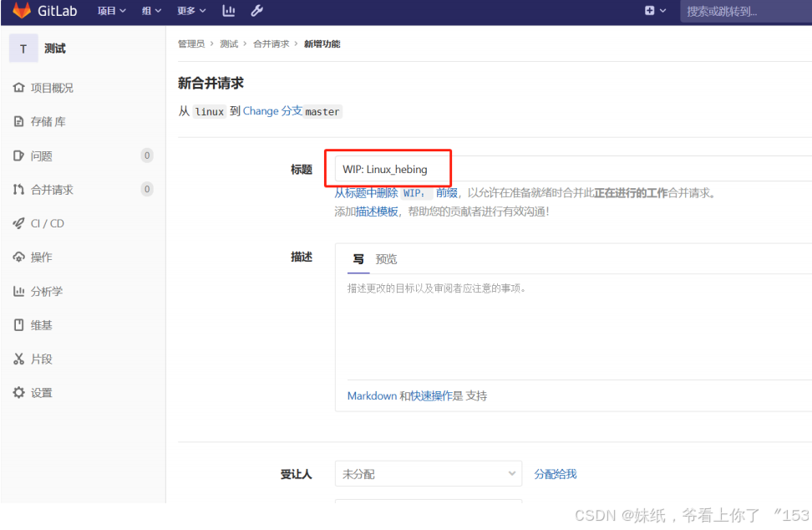Click the 从标题中删除 WIP: 前缀 link
812x530 pixels.
click(396, 193)
